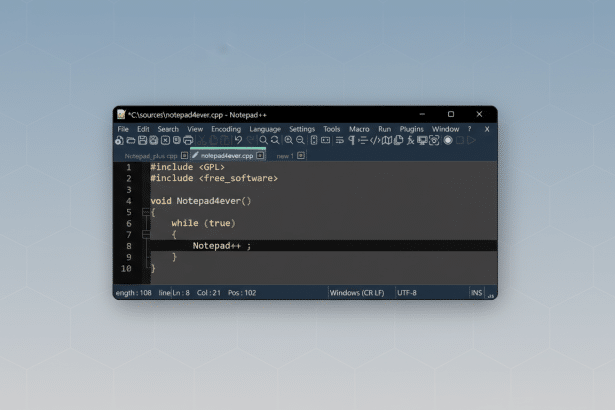Open Document Map with the map icon

click(387, 140)
